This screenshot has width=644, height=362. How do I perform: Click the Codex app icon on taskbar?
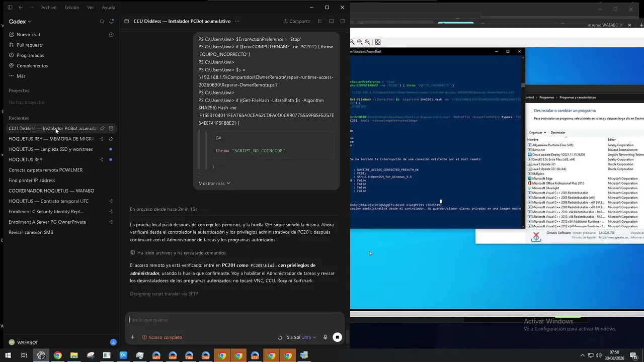click(41, 355)
